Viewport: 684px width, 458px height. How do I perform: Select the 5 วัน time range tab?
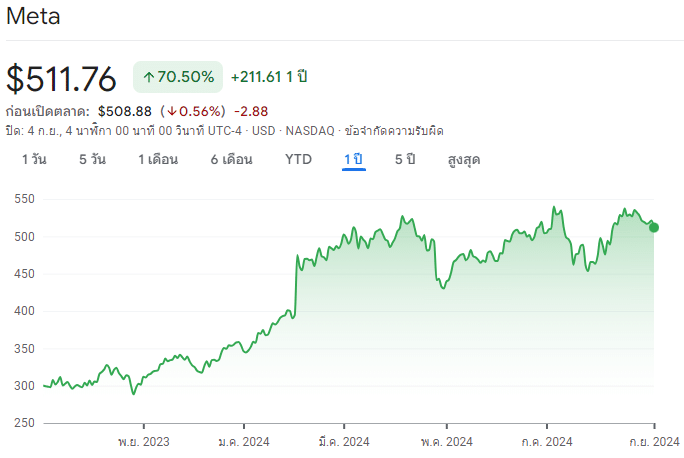click(x=92, y=159)
